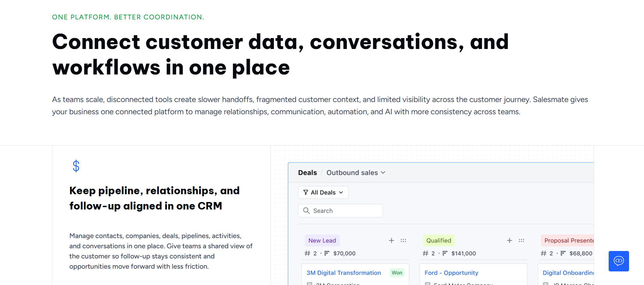
Task: Add a deal to New Lead column
Action: pyautogui.click(x=391, y=240)
